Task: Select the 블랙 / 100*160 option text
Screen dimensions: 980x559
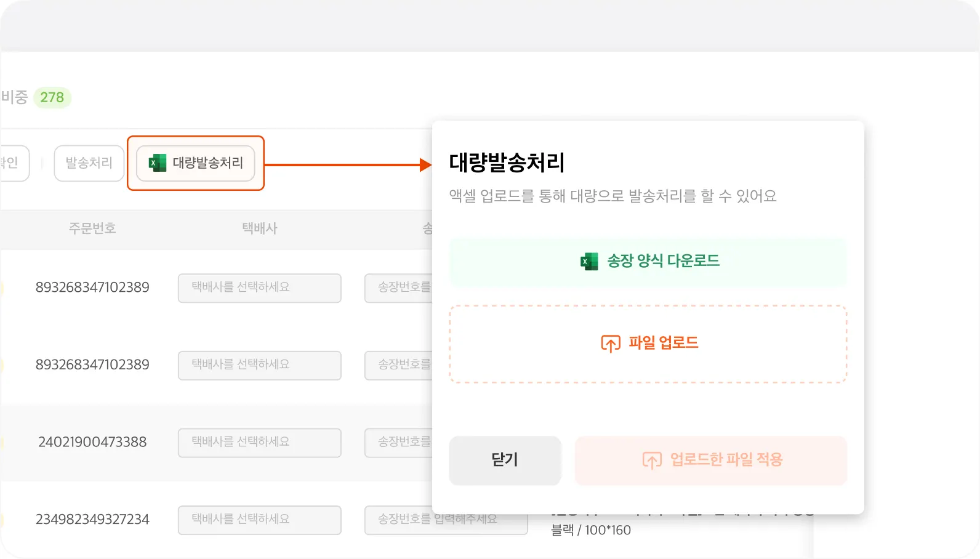Action: tap(591, 530)
